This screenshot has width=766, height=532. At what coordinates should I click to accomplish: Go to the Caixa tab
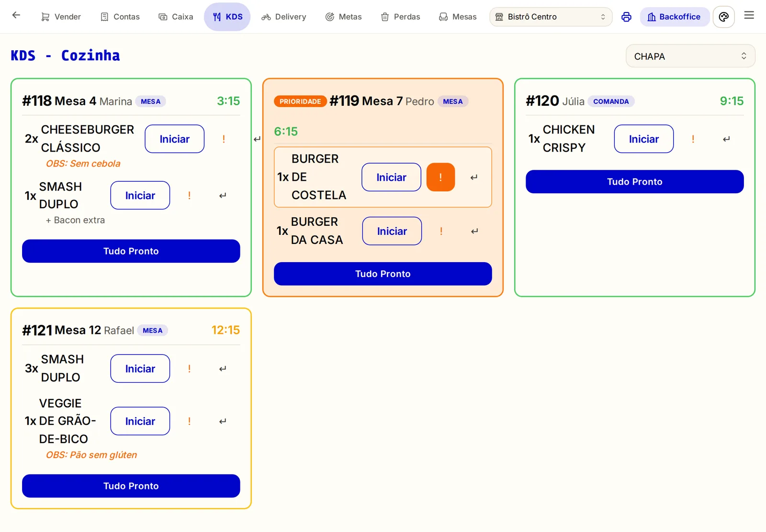click(176, 17)
